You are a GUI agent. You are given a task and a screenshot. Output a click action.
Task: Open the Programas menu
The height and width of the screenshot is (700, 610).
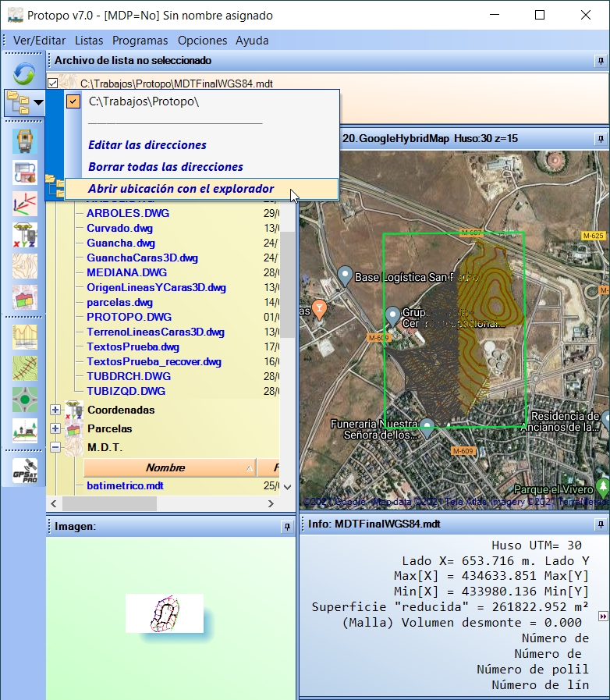[x=140, y=41]
